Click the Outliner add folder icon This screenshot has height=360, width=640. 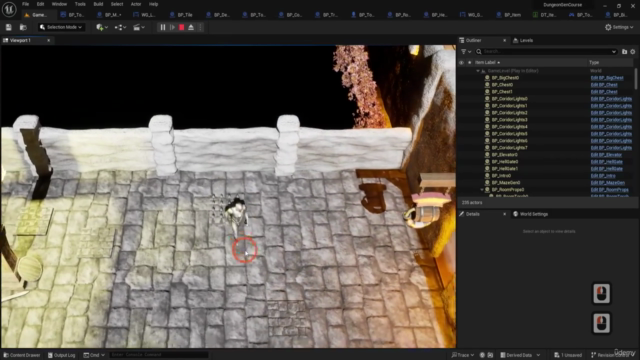tap(624, 51)
